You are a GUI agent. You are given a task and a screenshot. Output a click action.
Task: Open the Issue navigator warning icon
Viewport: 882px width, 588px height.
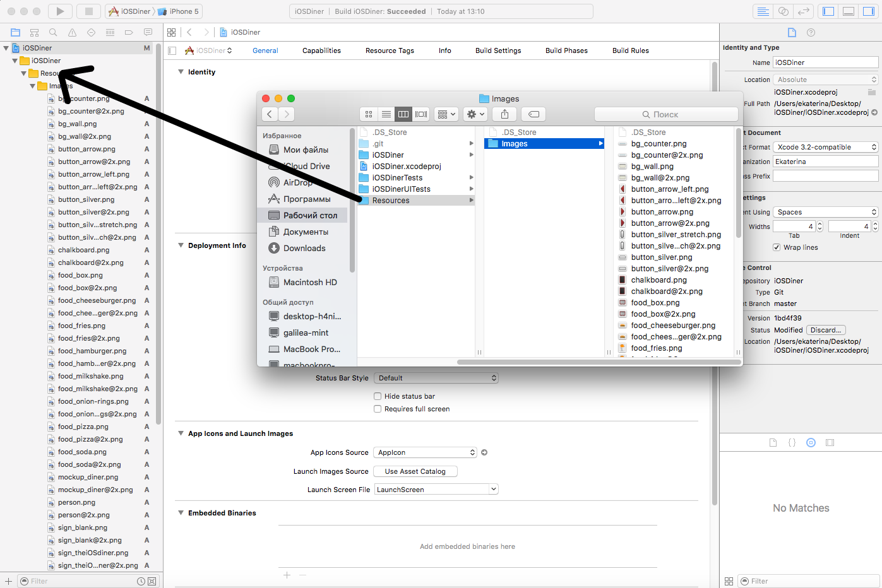(x=72, y=32)
